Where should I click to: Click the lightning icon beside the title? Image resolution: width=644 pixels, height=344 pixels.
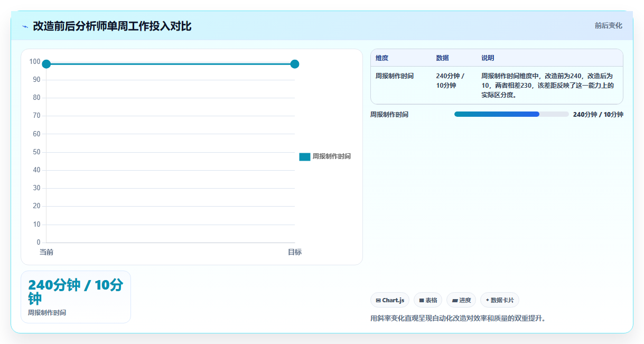tap(25, 26)
